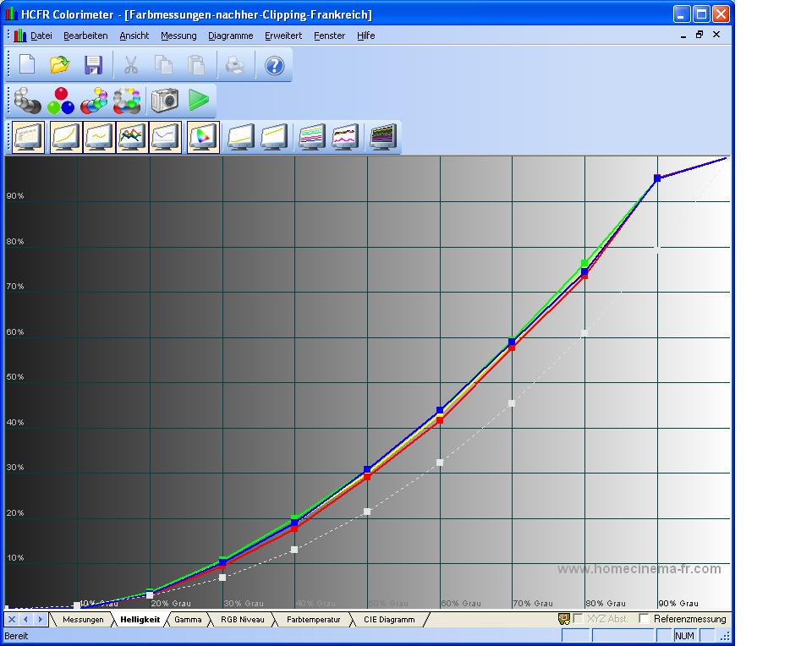This screenshot has height=646, width=812.
Task: Click the copy pages icon
Action: 163,65
